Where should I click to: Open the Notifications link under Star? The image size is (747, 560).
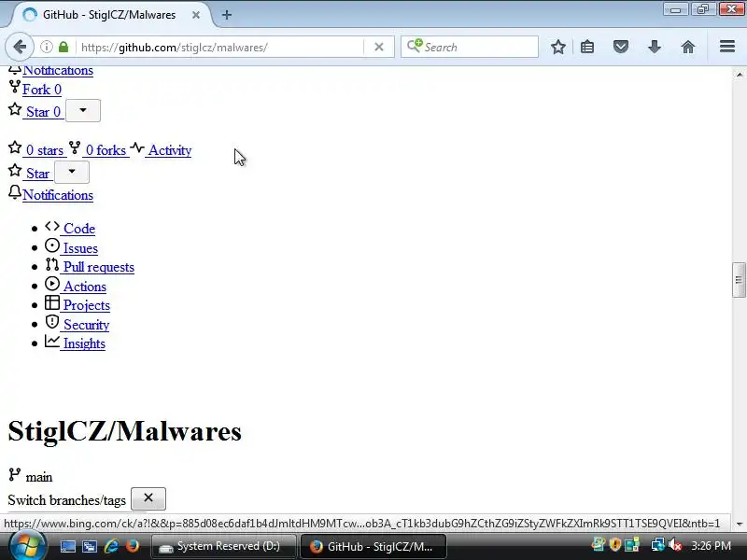[58, 195]
